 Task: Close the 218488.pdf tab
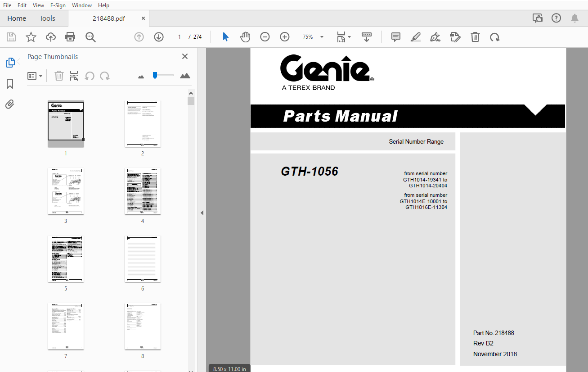(x=144, y=18)
